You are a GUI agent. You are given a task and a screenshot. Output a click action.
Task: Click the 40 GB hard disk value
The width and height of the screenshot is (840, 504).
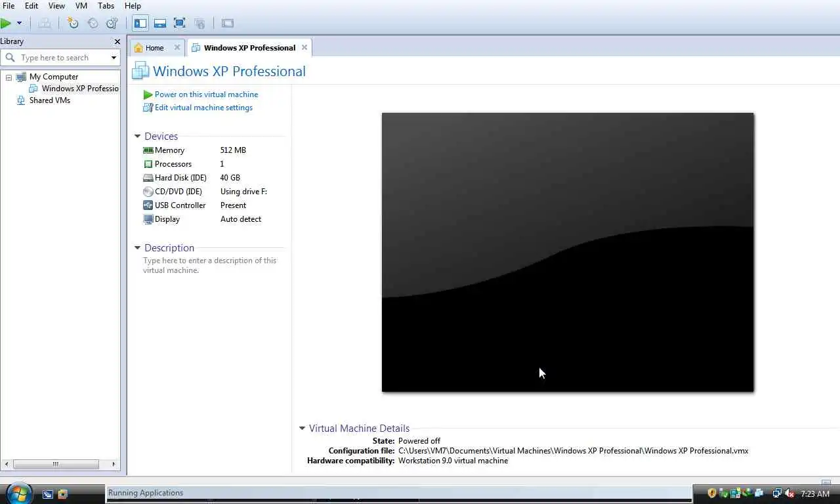(x=230, y=178)
